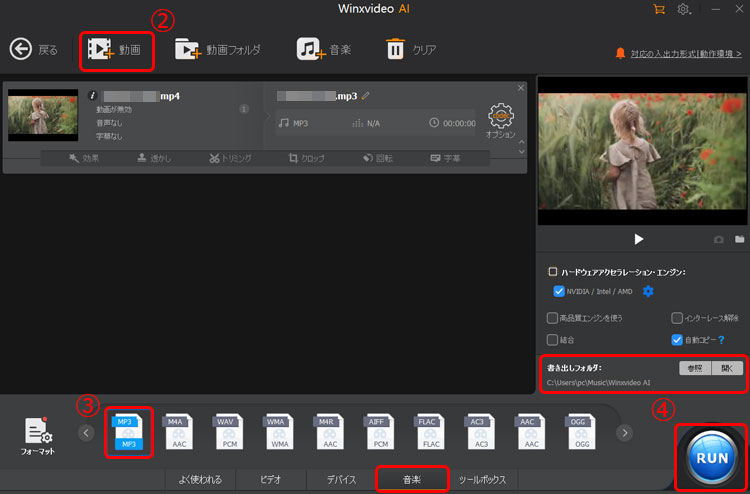
Task: Click the クリア trash icon
Action: (x=396, y=49)
